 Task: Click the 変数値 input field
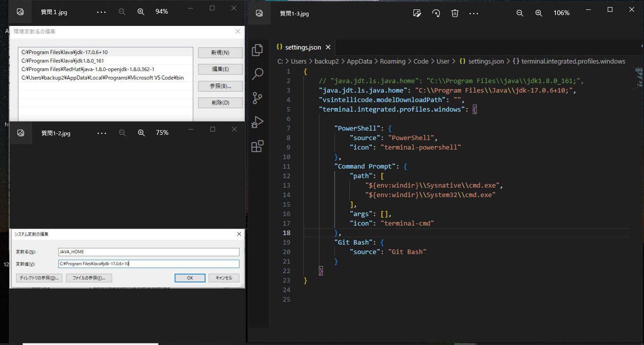point(149,264)
